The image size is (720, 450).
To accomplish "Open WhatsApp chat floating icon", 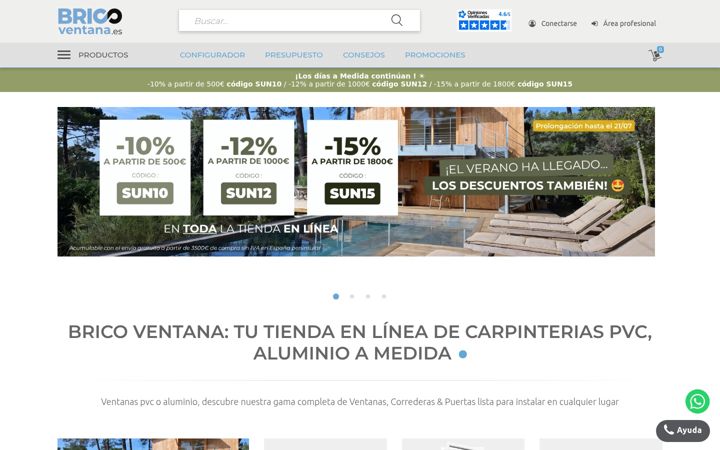I will [x=697, y=401].
